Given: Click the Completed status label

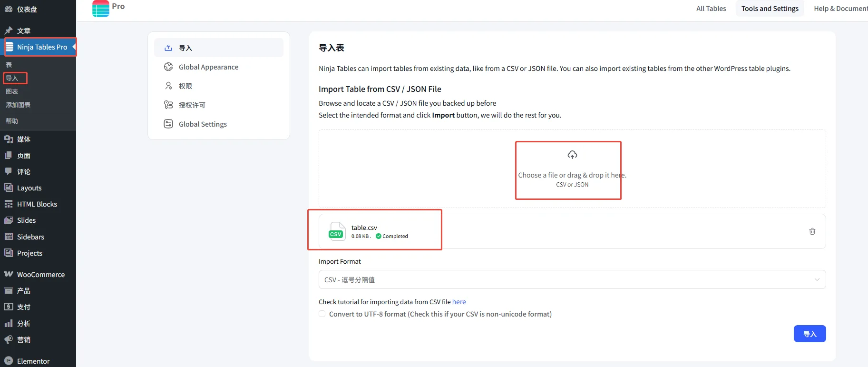Looking at the screenshot, I should [395, 236].
